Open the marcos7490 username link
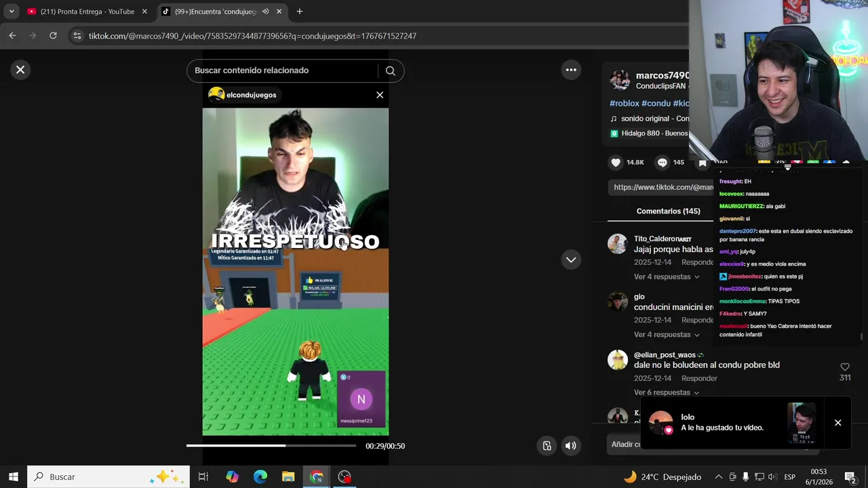Viewport: 868px width, 488px height. point(663,75)
